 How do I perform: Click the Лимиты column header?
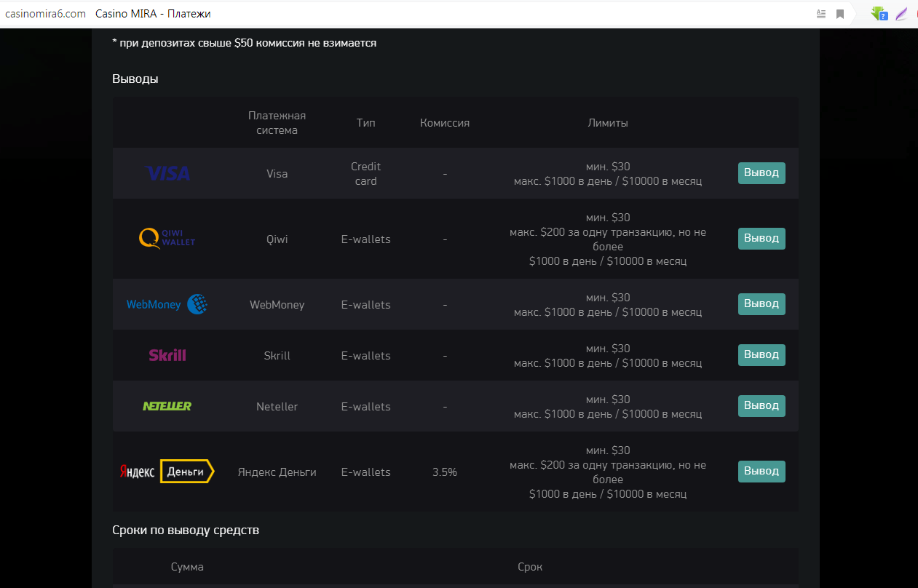pos(608,123)
